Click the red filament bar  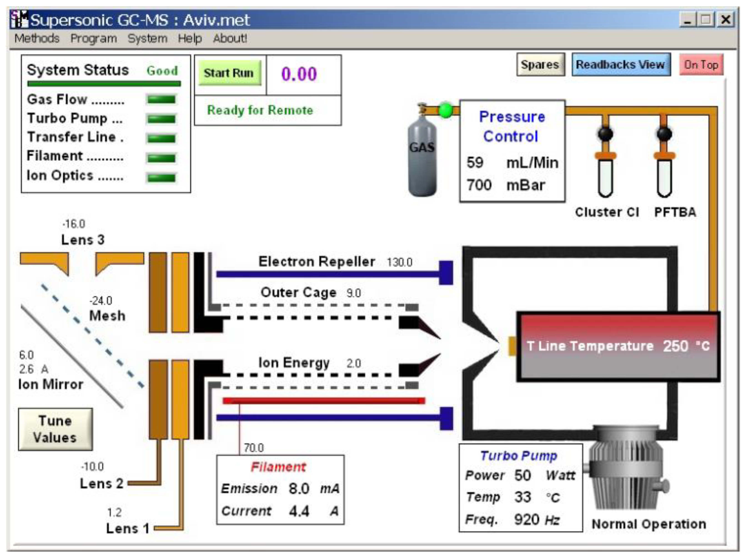[x=324, y=401]
